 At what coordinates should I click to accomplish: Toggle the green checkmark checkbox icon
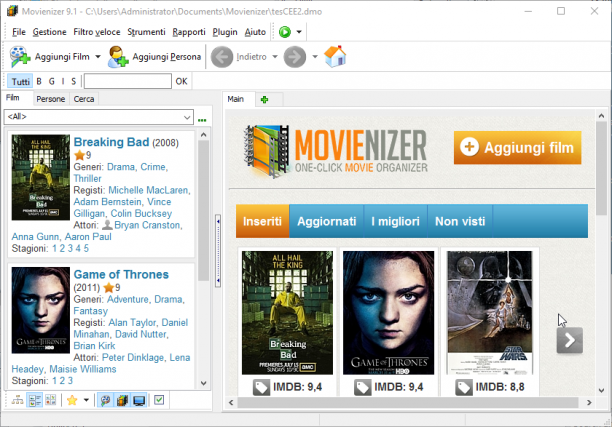159,400
